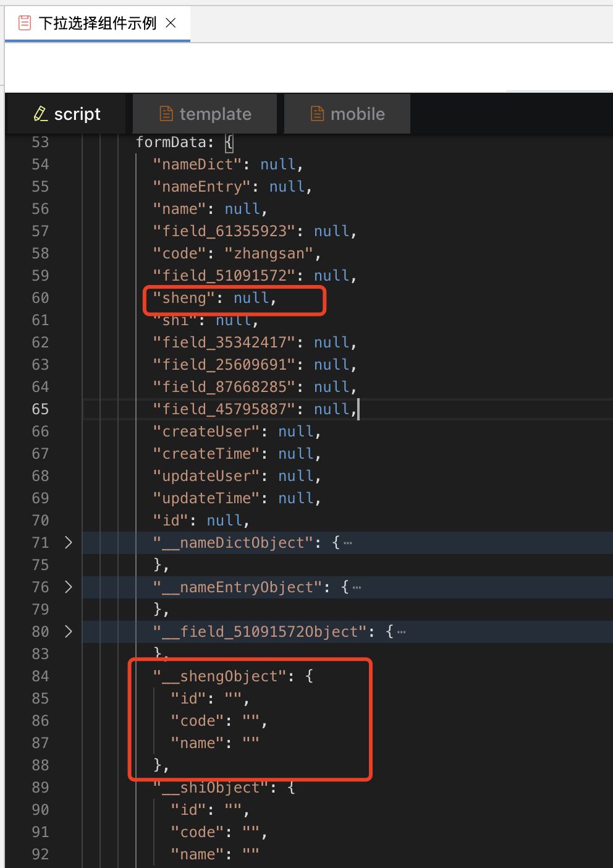Click the ellipsis after __nameDictObject brace
613x868 pixels.
tap(349, 543)
